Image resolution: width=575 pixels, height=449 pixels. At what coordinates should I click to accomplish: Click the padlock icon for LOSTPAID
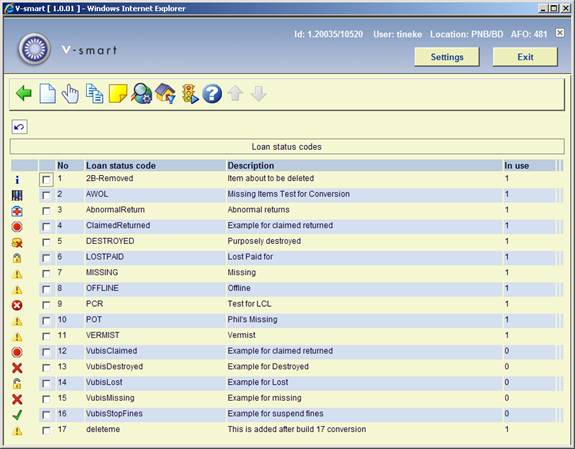17,258
